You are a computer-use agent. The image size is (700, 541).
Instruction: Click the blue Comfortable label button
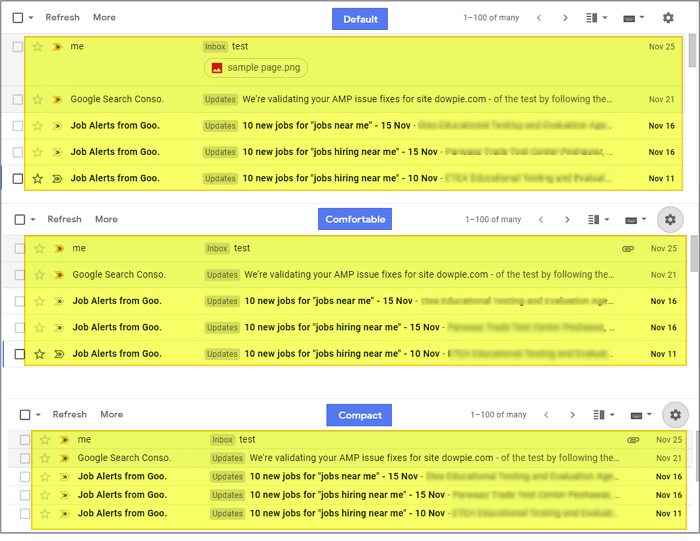coord(355,219)
